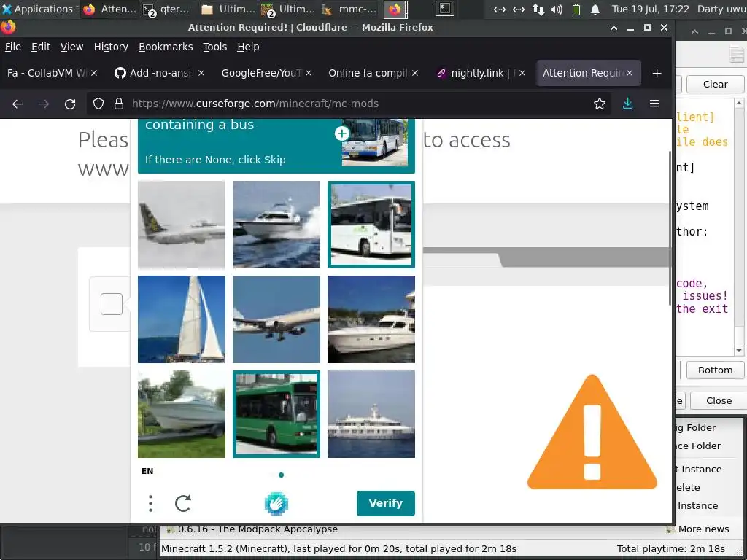Reload the current Firefox page
Image resolution: width=747 pixels, height=560 pixels.
coord(70,104)
